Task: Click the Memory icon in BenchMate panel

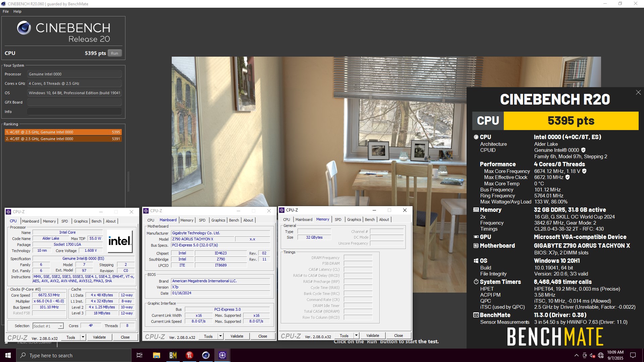Action: (x=476, y=210)
